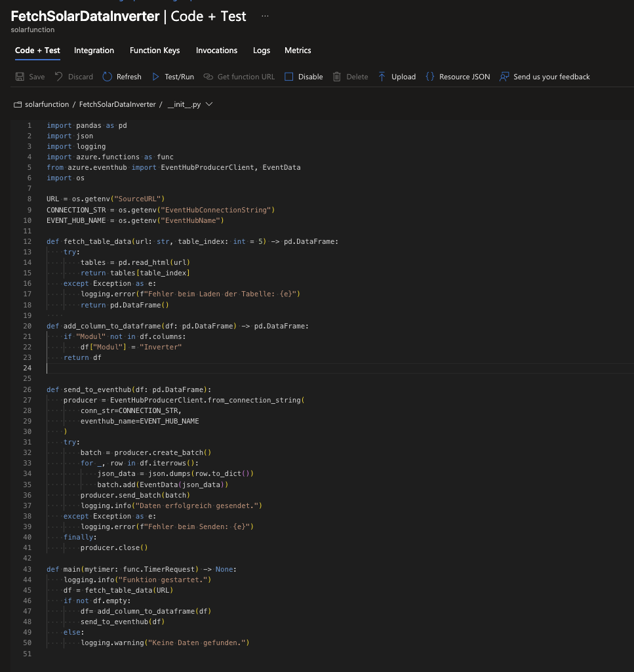Click the Discard button label
Screen dimensions: 634x672
pyautogui.click(x=81, y=77)
